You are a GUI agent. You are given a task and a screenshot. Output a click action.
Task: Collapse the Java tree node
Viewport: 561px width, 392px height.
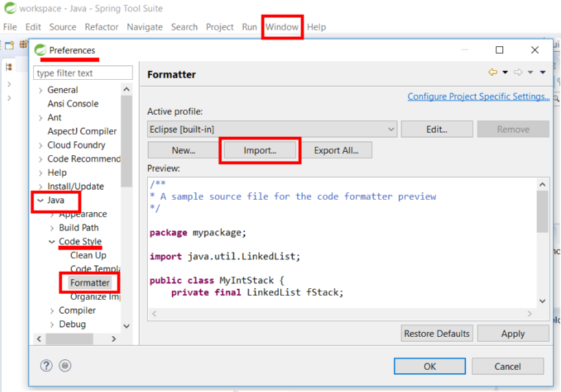point(40,200)
